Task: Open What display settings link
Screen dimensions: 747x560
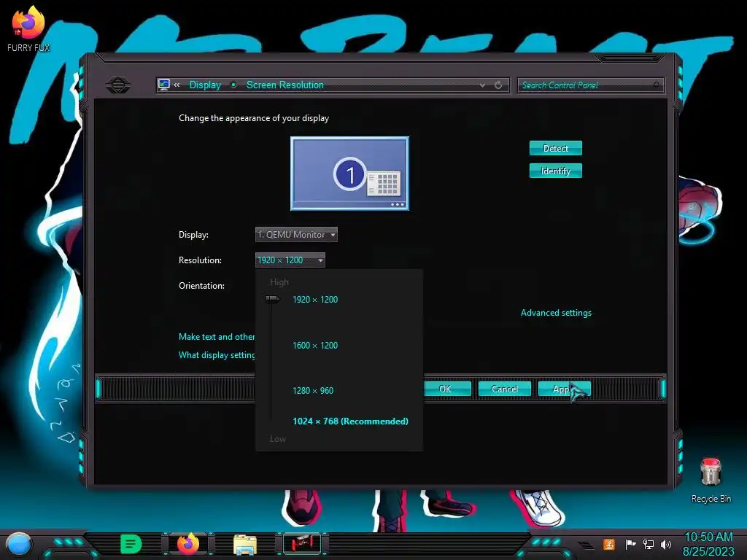Action: tap(217, 355)
